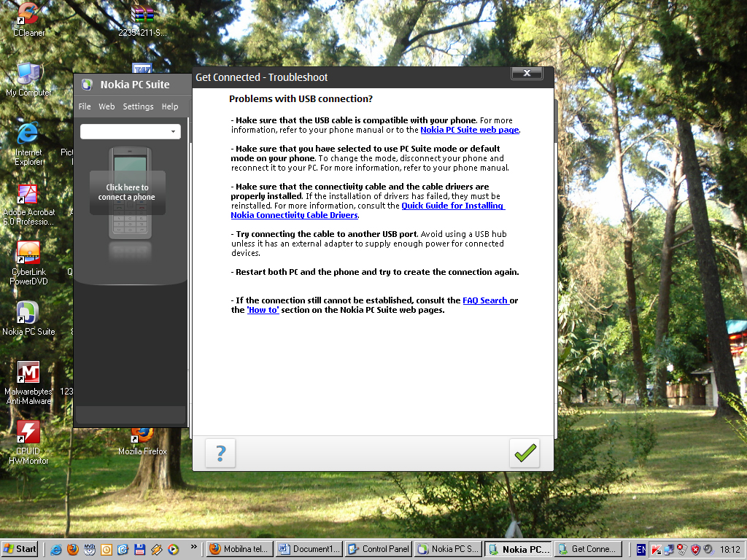Screen dimensions: 747x560
Task: Open Adobe Acrobat 6.0 Professional shortcut
Action: [28, 204]
